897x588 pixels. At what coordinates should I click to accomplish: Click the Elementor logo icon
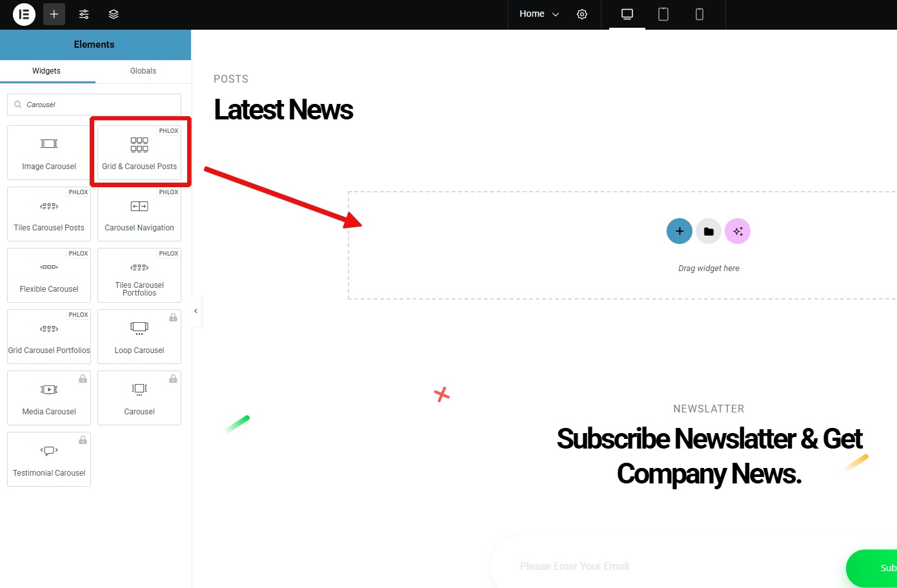coord(24,14)
